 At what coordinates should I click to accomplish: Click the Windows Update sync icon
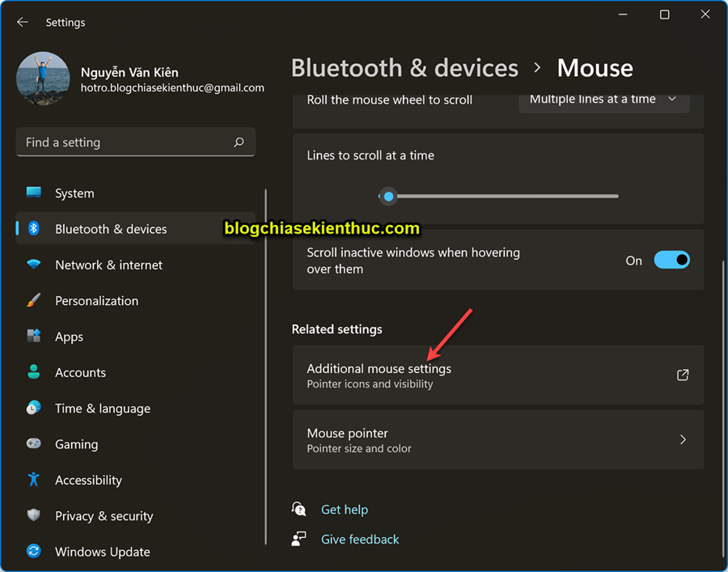click(33, 551)
